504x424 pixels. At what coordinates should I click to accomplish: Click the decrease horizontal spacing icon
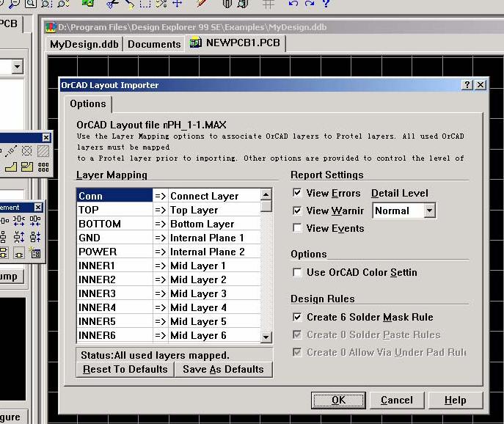35,221
